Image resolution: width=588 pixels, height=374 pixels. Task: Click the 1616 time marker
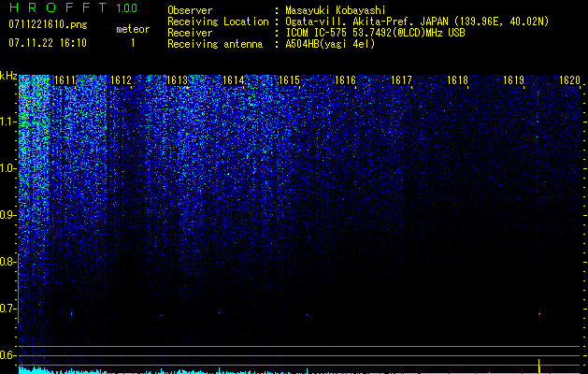(345, 80)
